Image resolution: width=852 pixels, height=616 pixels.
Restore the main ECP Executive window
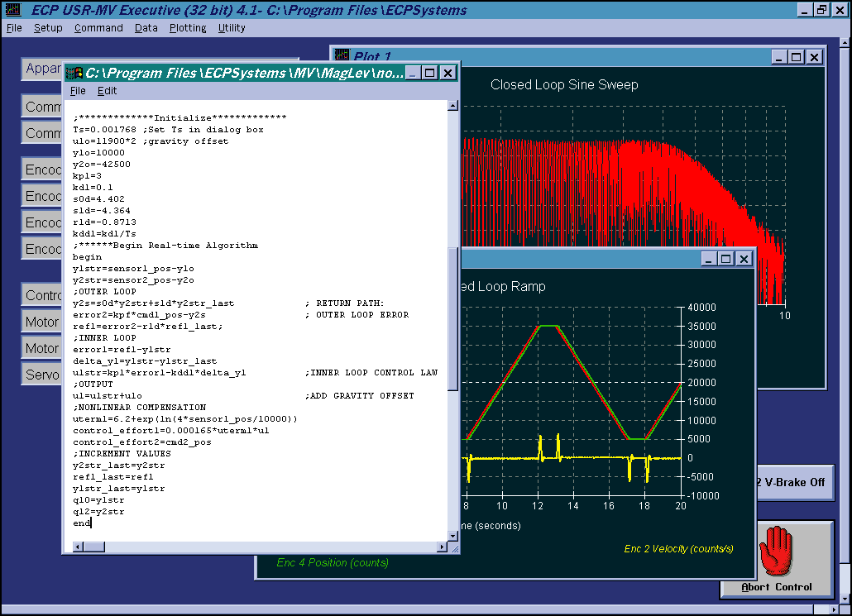[x=821, y=10]
